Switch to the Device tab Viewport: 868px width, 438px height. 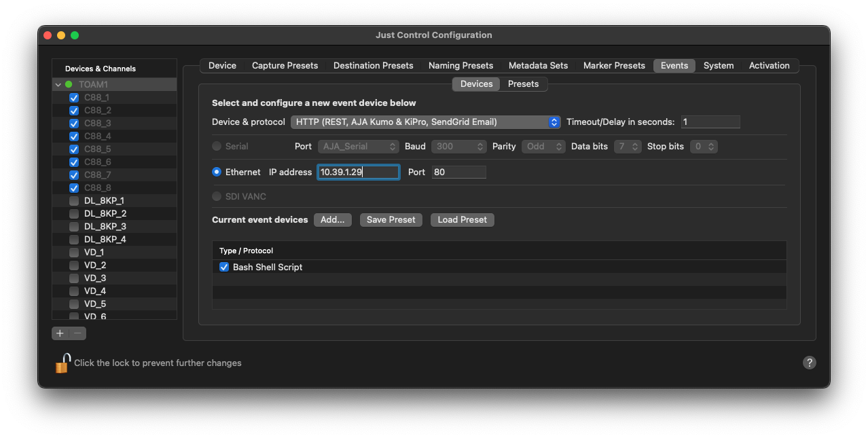pyautogui.click(x=222, y=66)
